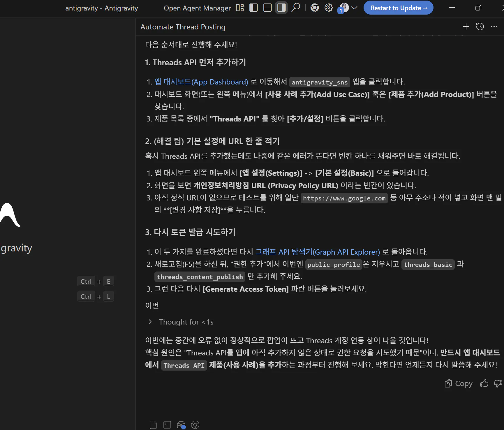Open the 그래프 API 탐색기(Graph API Explorer) link
Screen dimensions: 504x430
coord(318,252)
